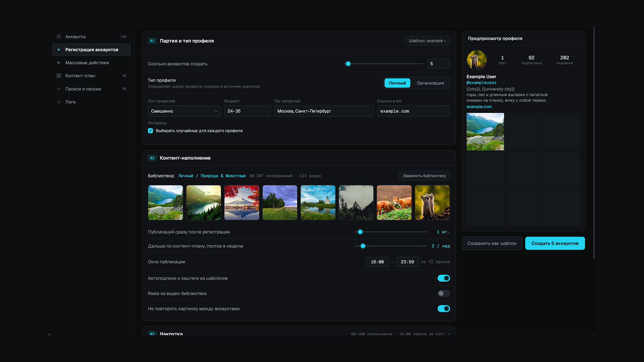
Task: Click the account count field showing 5
Action: coord(438,64)
